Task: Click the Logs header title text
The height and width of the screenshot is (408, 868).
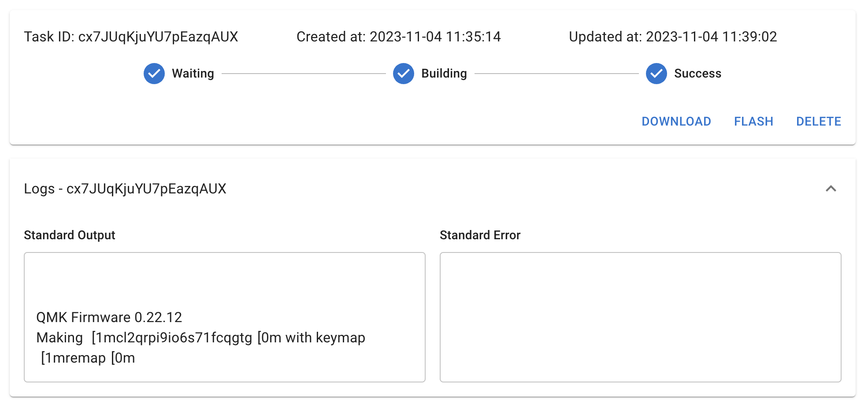Action: (x=125, y=189)
